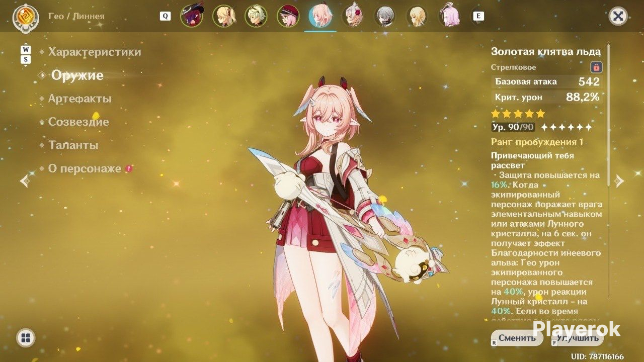The image size is (644, 362).
Task: Toggle the weapon lock icon
Action: click(596, 67)
